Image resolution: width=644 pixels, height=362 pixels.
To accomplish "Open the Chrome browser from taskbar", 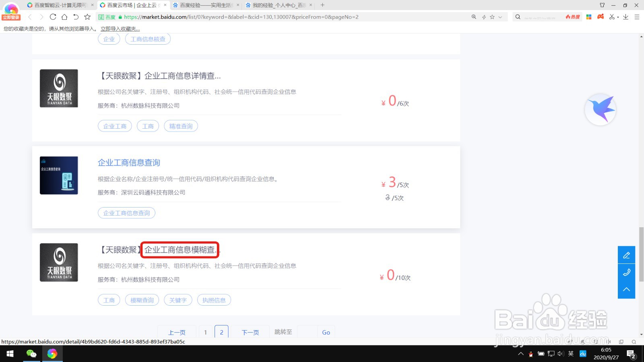I will [52, 354].
